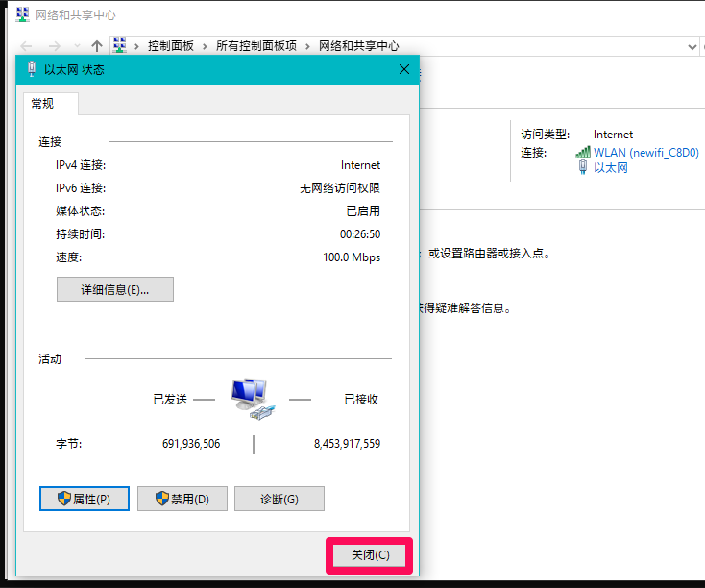Expand the chevron after 控制面板 in the breadcrumb
The width and height of the screenshot is (705, 588).
pyautogui.click(x=207, y=46)
